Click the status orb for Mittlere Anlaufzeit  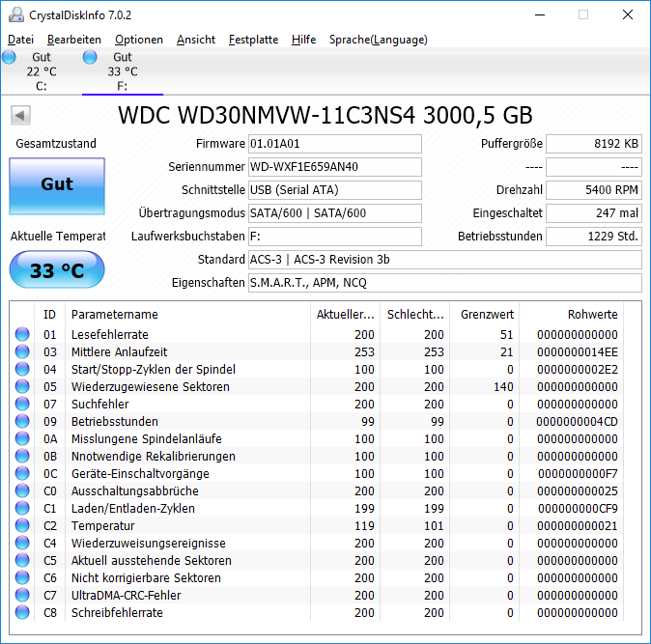coord(22,351)
